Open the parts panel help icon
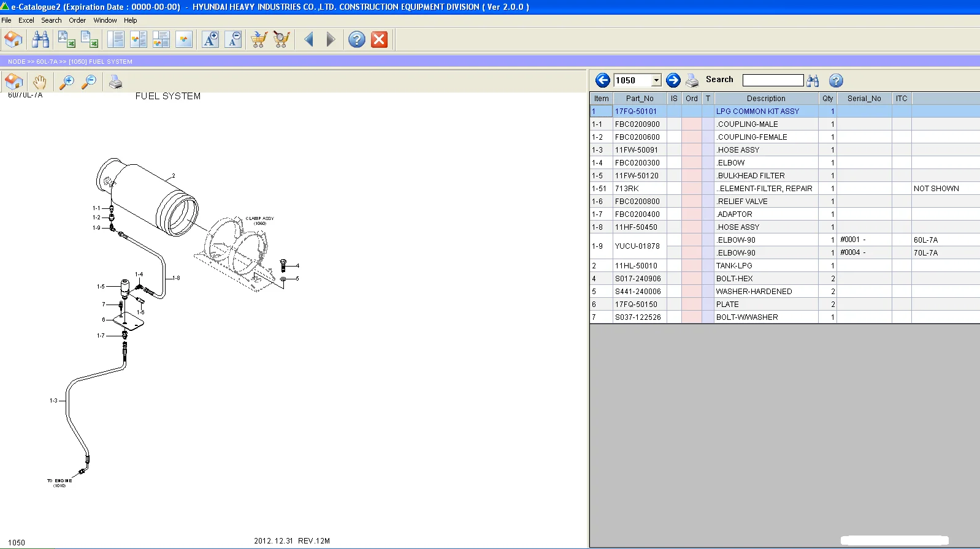Screen dimensions: 980x549 point(836,80)
